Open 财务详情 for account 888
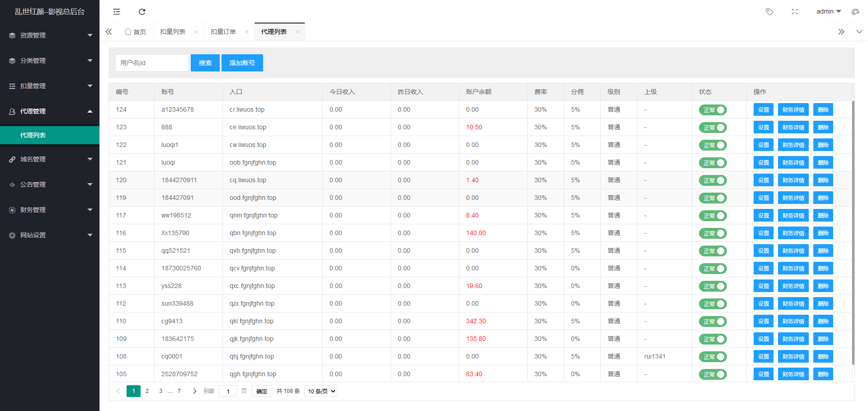Viewport: 868px width, 411px height. (793, 128)
